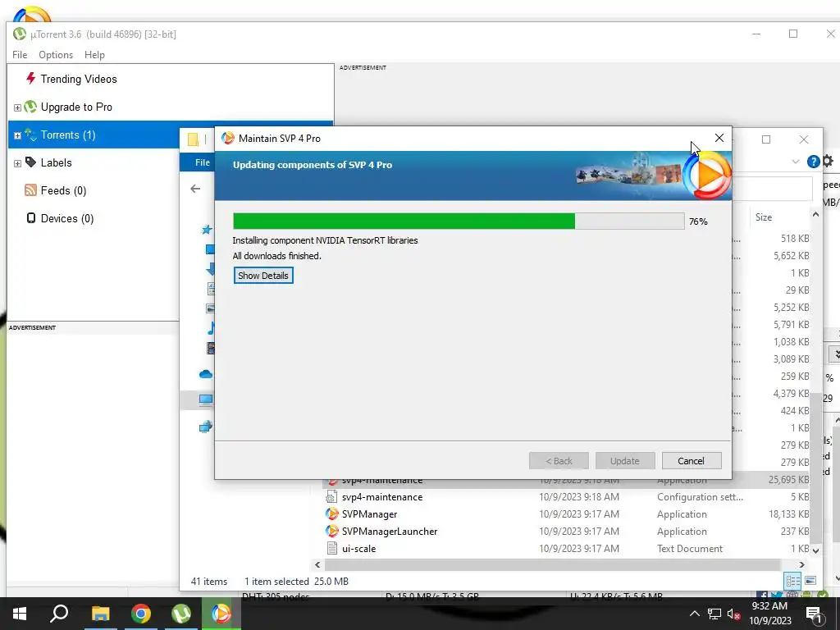This screenshot has height=630, width=840.
Task: Open Chrome from the taskbar
Action: coord(141,614)
